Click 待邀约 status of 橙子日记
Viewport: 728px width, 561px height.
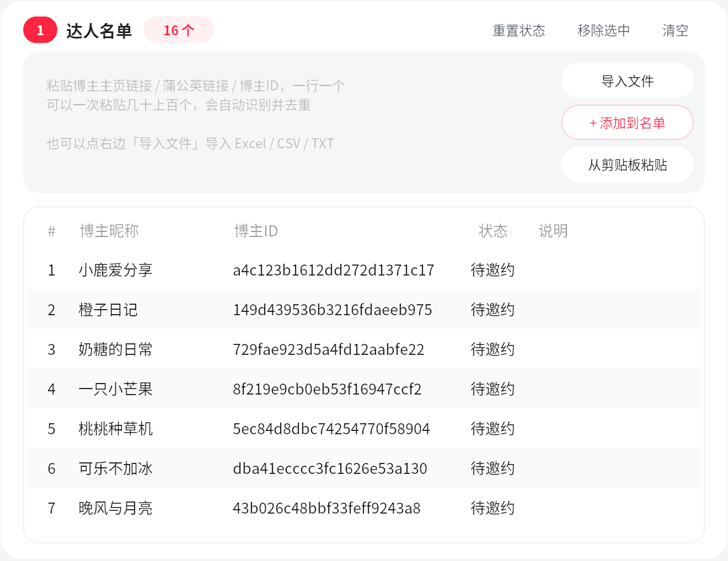click(x=493, y=310)
